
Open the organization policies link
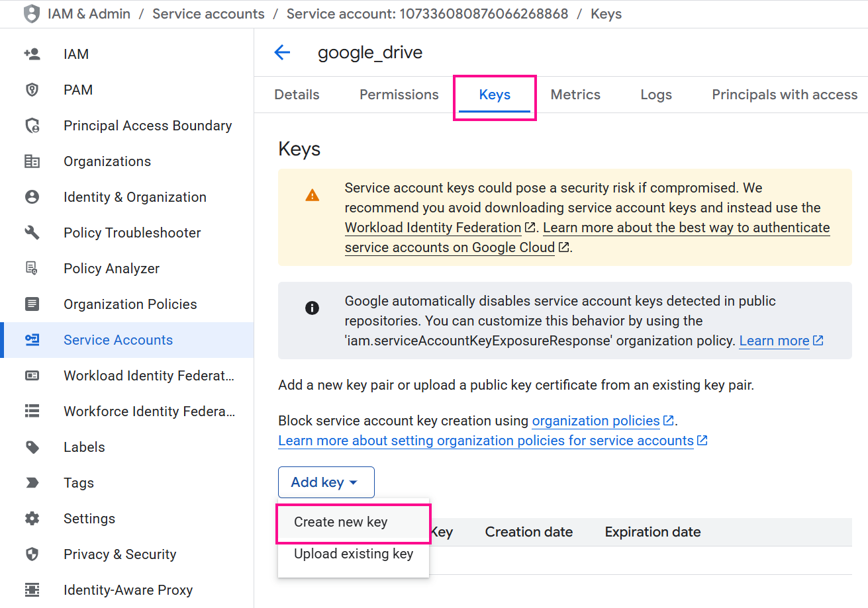tap(597, 420)
